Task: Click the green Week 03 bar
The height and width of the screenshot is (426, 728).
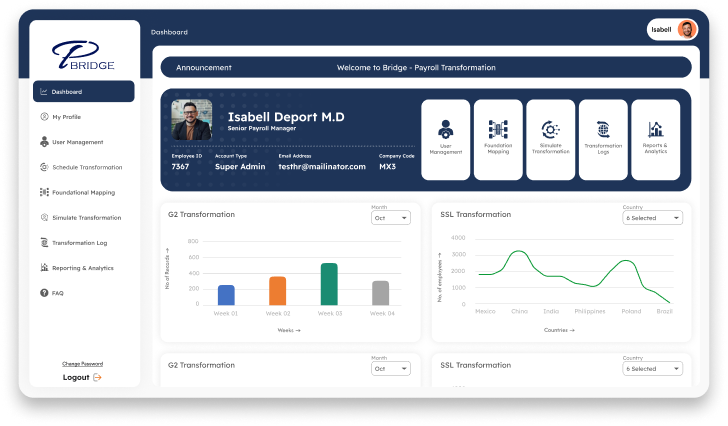Action: point(328,284)
